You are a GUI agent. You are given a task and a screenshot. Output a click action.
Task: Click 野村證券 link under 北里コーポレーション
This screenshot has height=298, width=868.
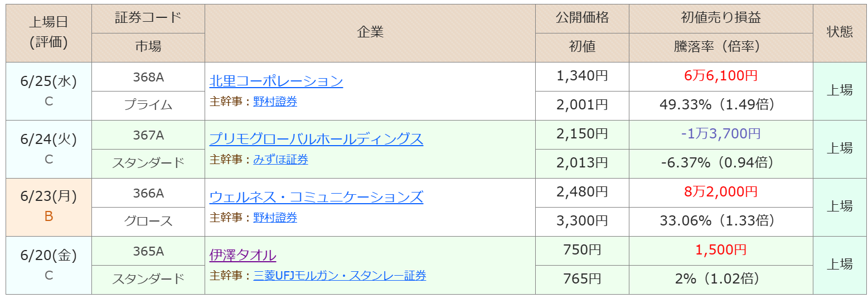(x=275, y=102)
